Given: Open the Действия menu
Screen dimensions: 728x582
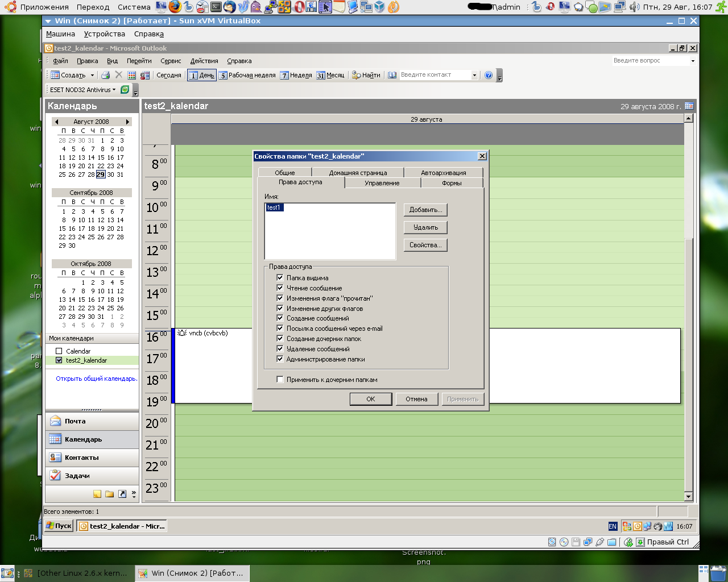Looking at the screenshot, I should 204,61.
